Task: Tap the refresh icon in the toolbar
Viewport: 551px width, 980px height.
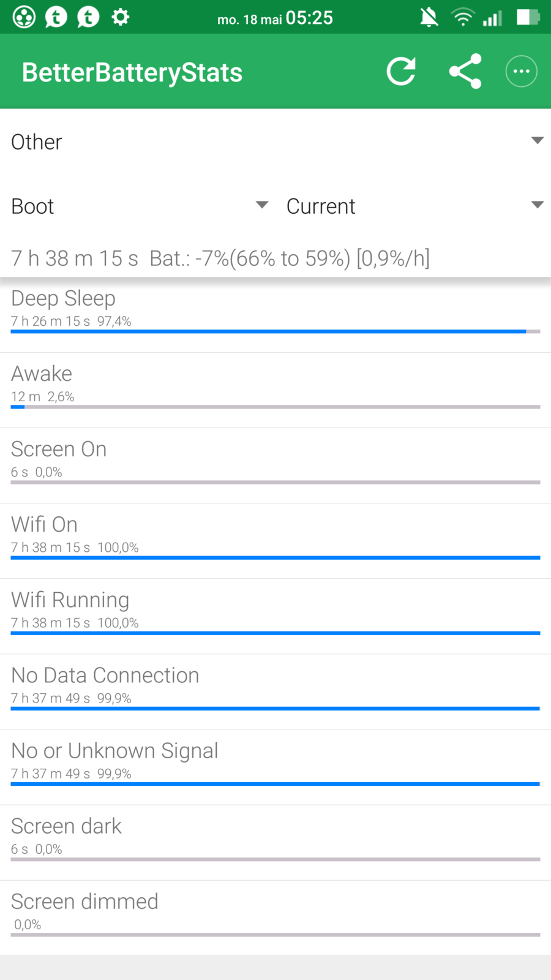Action: pos(401,72)
